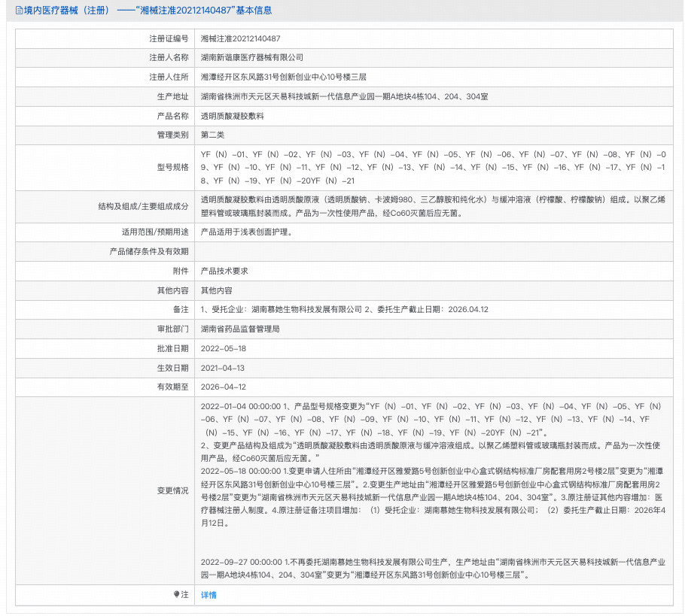Click the approval date 2022-05-18

click(224, 348)
